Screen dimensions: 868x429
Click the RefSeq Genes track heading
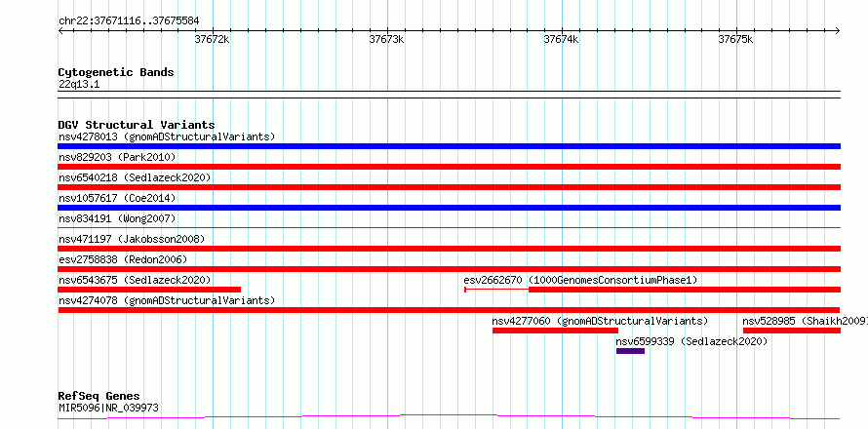coord(99,397)
